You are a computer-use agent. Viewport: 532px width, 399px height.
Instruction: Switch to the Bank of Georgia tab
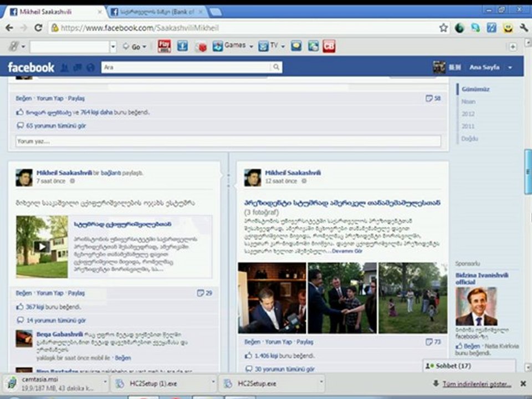pyautogui.click(x=157, y=12)
